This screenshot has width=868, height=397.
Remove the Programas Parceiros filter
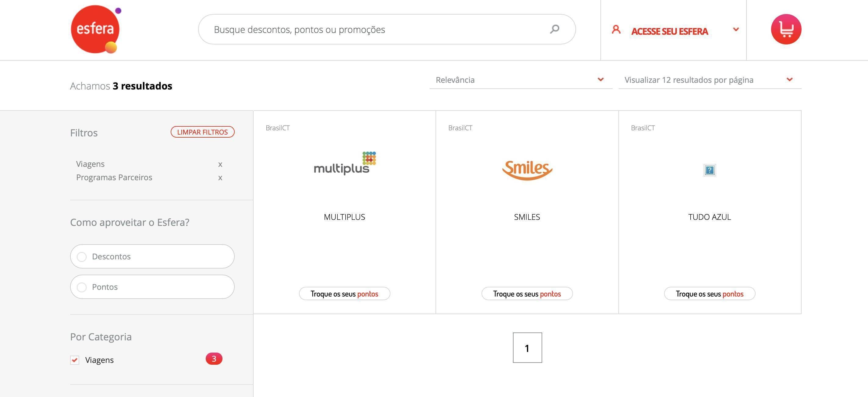(220, 178)
